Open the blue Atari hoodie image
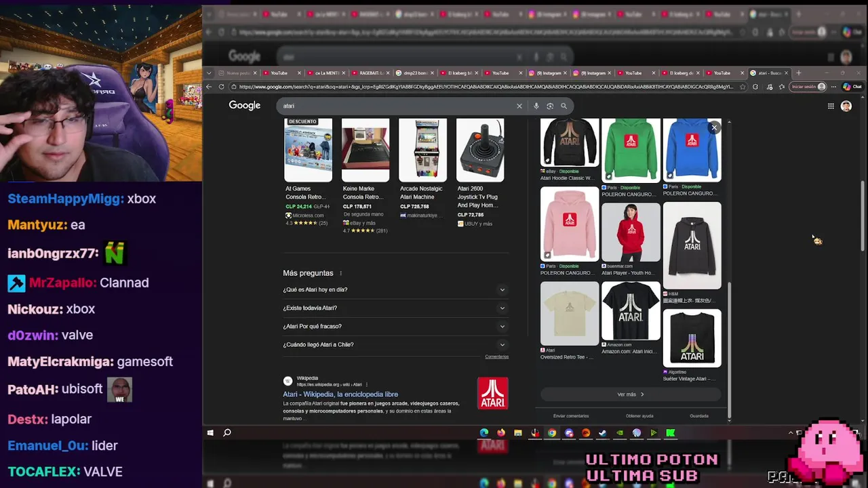This screenshot has height=488, width=868. (x=692, y=150)
